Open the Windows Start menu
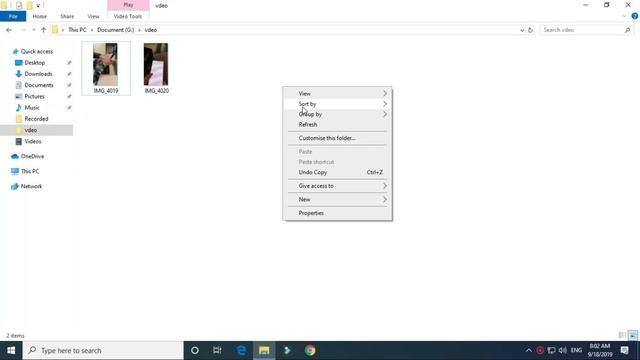 11,351
